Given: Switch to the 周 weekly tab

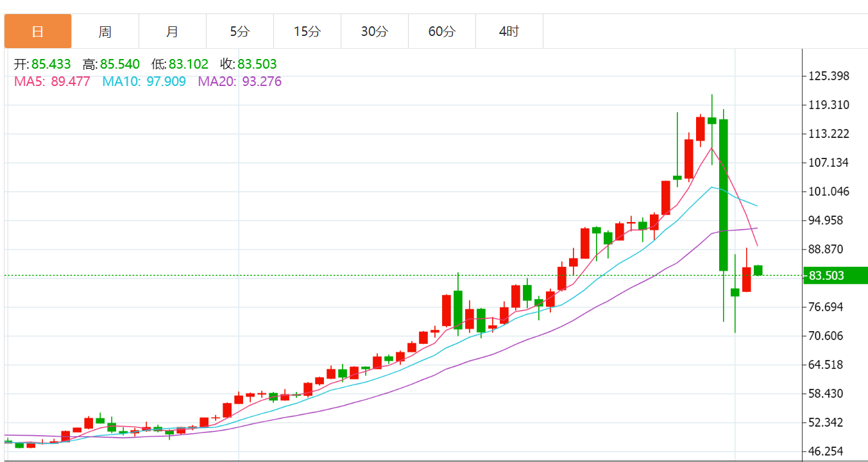Looking at the screenshot, I should tap(105, 31).
